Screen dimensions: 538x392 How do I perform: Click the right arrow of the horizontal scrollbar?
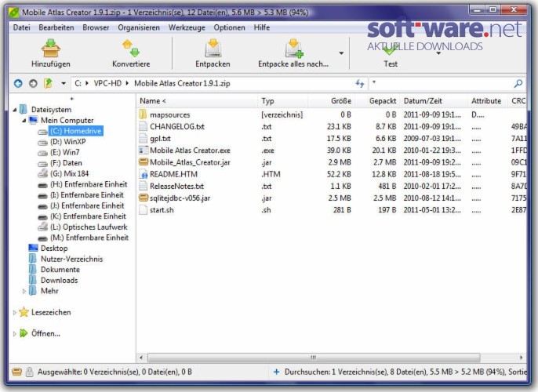point(522,358)
